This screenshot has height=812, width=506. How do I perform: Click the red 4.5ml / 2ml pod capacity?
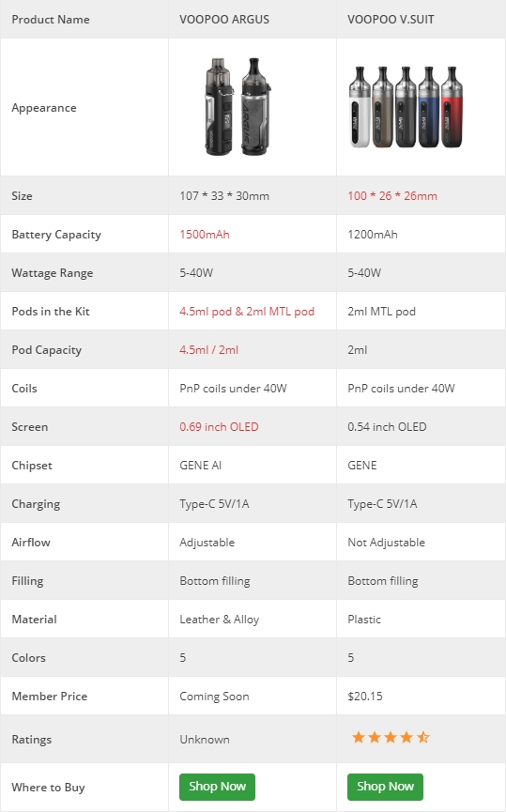tap(208, 349)
